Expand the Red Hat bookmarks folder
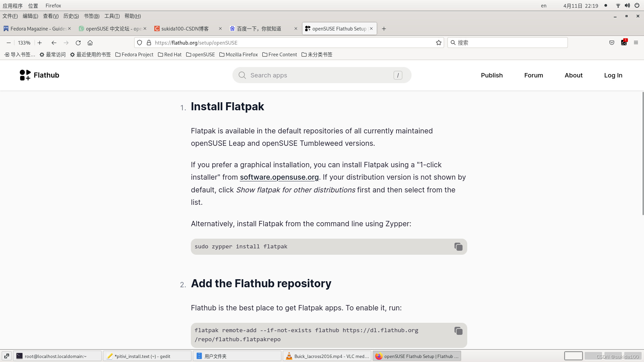 170,55
